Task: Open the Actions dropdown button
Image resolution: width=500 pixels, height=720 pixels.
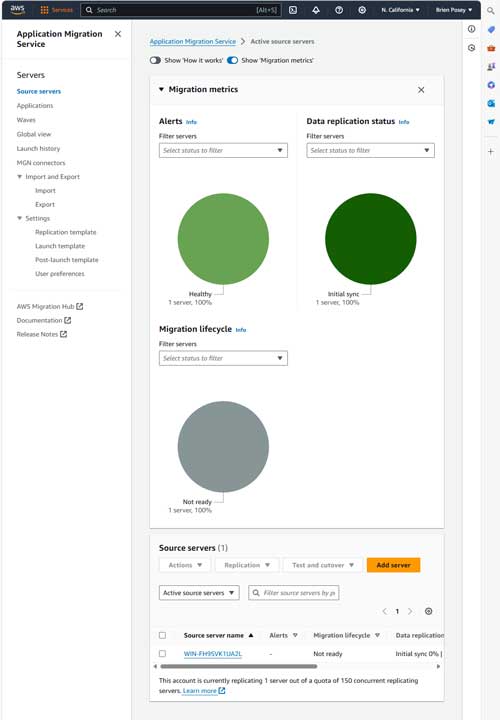Action: (185, 565)
